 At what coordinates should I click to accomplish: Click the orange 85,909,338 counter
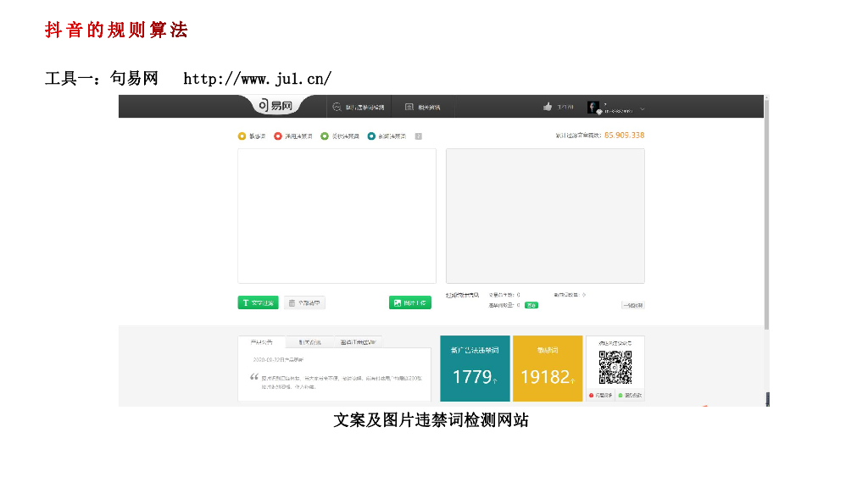[x=625, y=135]
